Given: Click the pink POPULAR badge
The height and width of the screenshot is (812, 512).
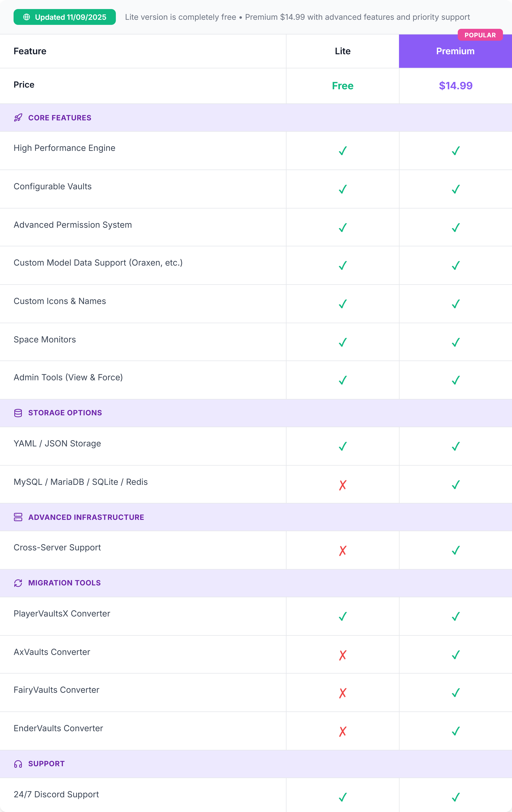Looking at the screenshot, I should [480, 35].
